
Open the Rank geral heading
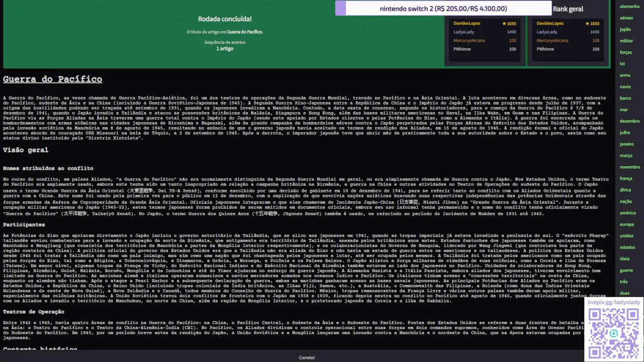[568, 9]
